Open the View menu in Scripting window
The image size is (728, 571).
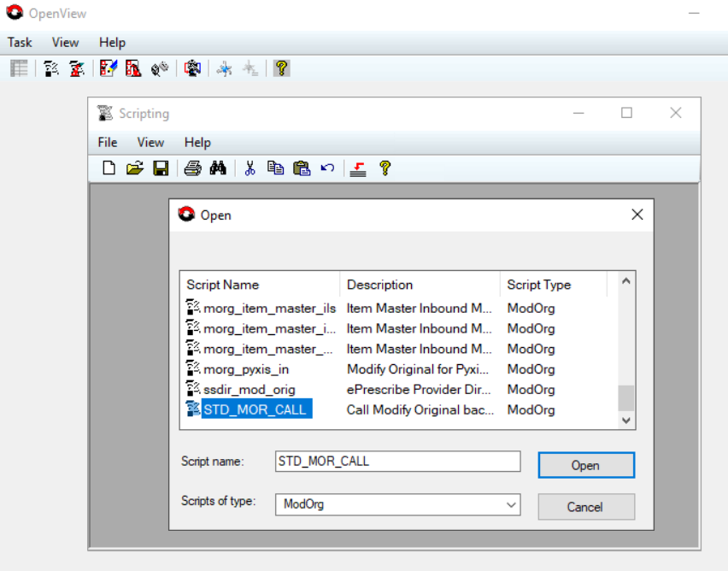click(150, 142)
